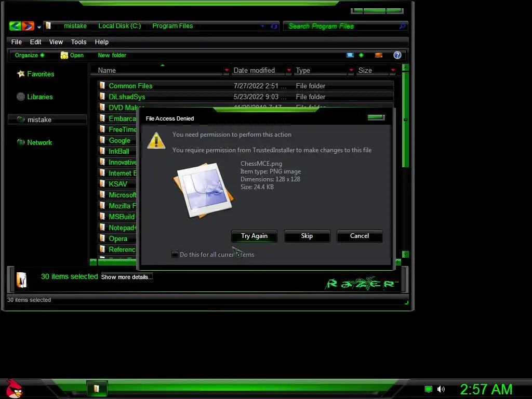The height and width of the screenshot is (399, 532).
Task: Click the vertical scrollbar thumb
Action: [405, 119]
